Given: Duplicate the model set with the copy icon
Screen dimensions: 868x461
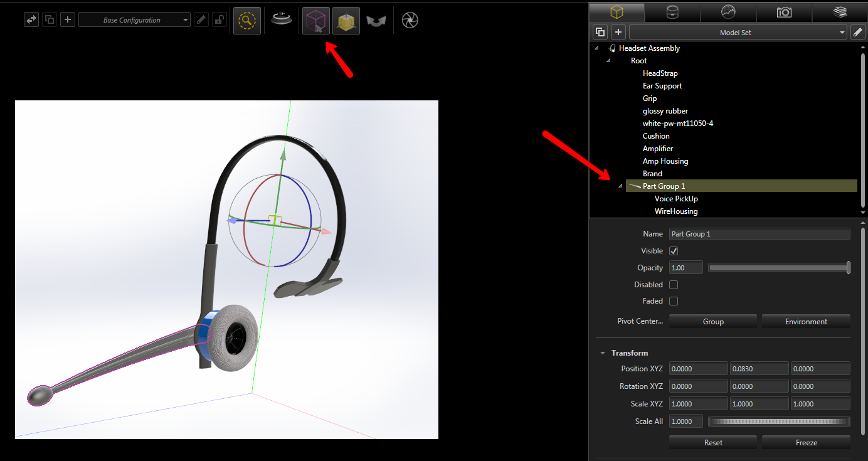Looking at the screenshot, I should (600, 32).
